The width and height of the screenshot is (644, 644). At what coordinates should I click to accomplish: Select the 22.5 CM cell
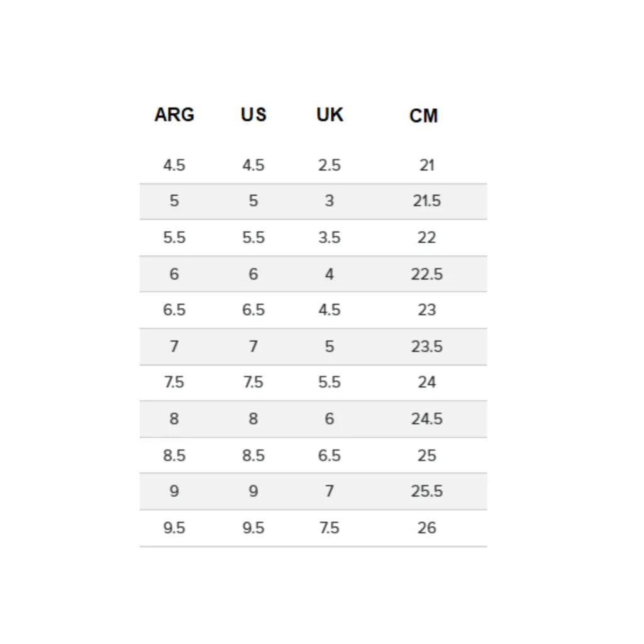click(x=427, y=274)
